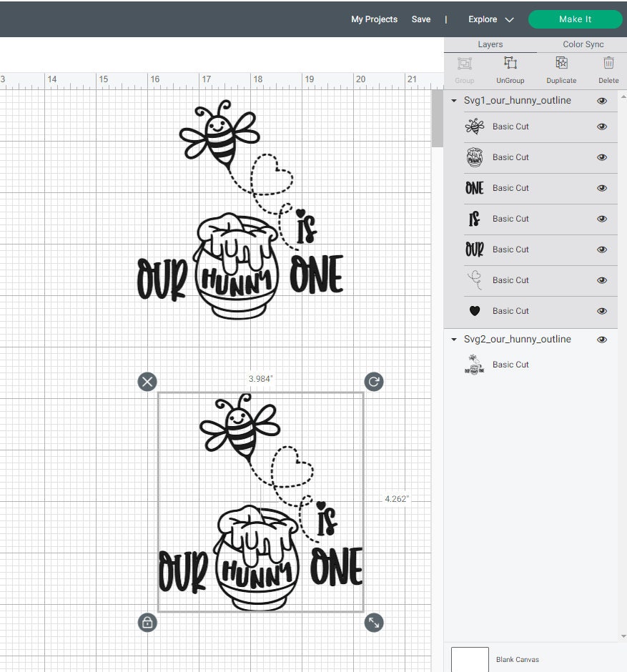Click the resize handle on the selected graphic
The height and width of the screenshot is (672, 627).
[373, 623]
